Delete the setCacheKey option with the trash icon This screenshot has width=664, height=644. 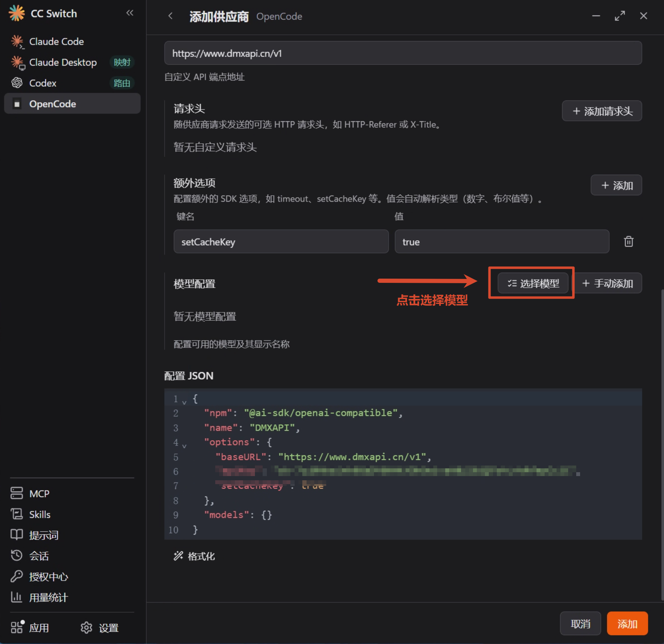click(x=629, y=242)
